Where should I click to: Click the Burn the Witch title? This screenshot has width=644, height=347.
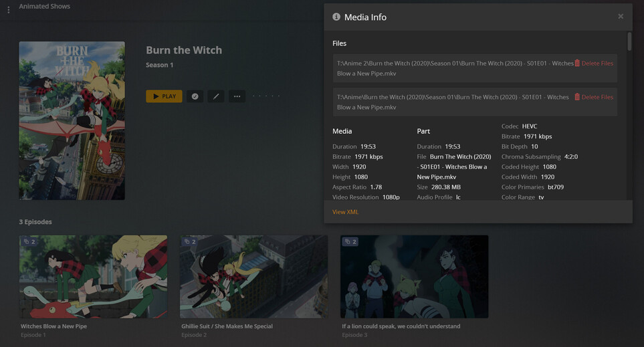point(184,50)
